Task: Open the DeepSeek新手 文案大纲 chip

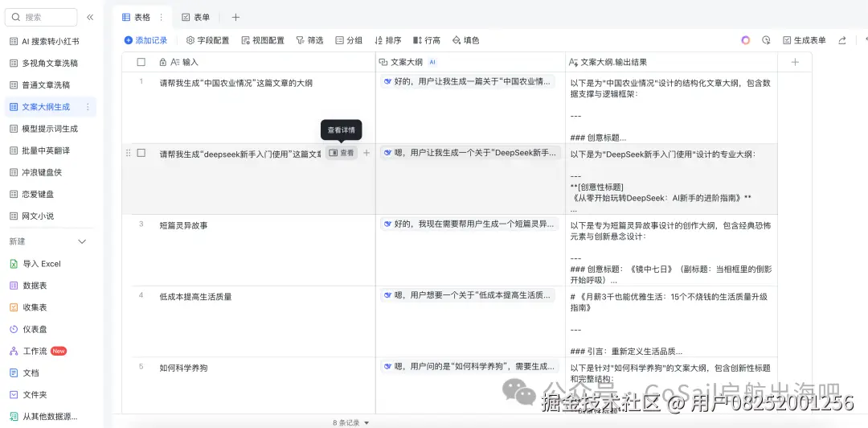Action: coord(470,153)
